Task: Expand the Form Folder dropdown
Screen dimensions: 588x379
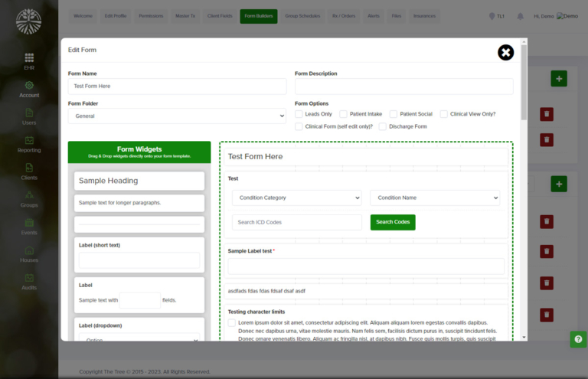Action: [177, 116]
